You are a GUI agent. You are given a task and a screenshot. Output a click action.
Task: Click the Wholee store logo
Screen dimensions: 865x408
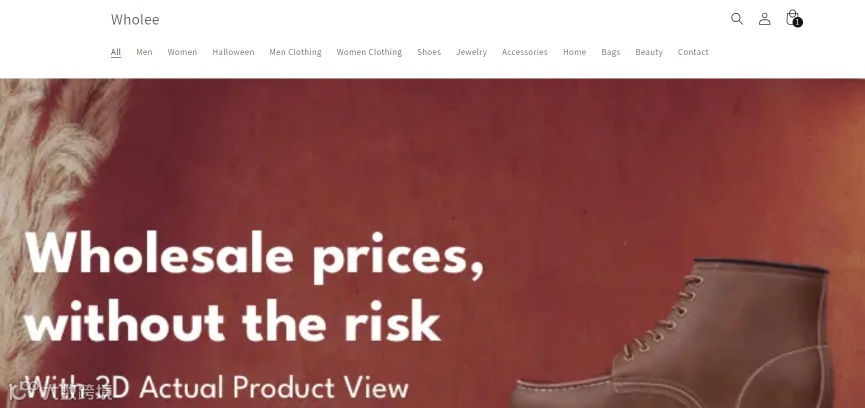pyautogui.click(x=135, y=19)
